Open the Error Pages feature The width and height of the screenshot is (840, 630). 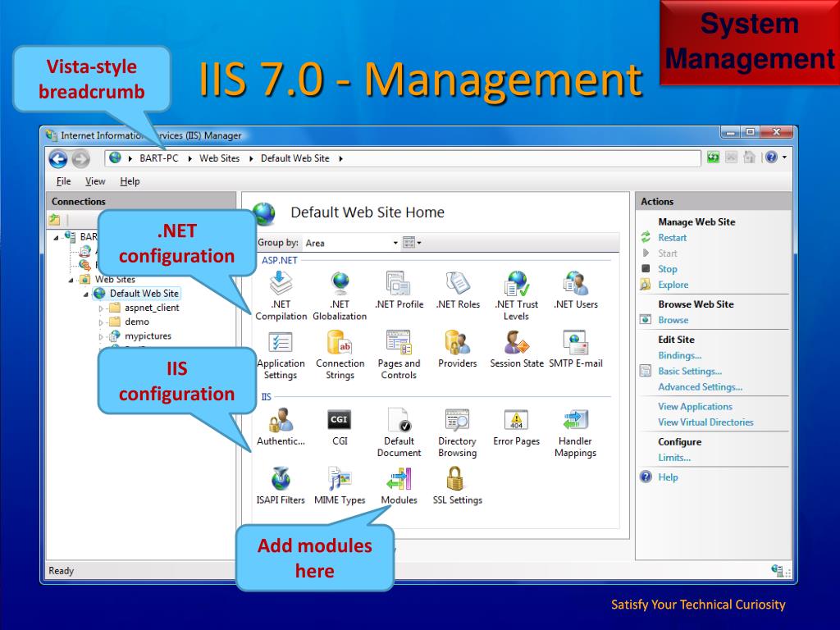click(517, 427)
